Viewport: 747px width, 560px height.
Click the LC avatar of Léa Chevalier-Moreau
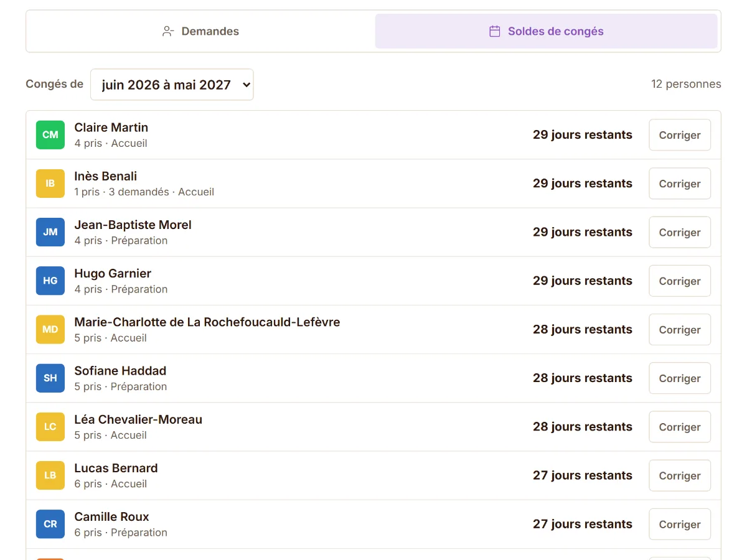(50, 427)
